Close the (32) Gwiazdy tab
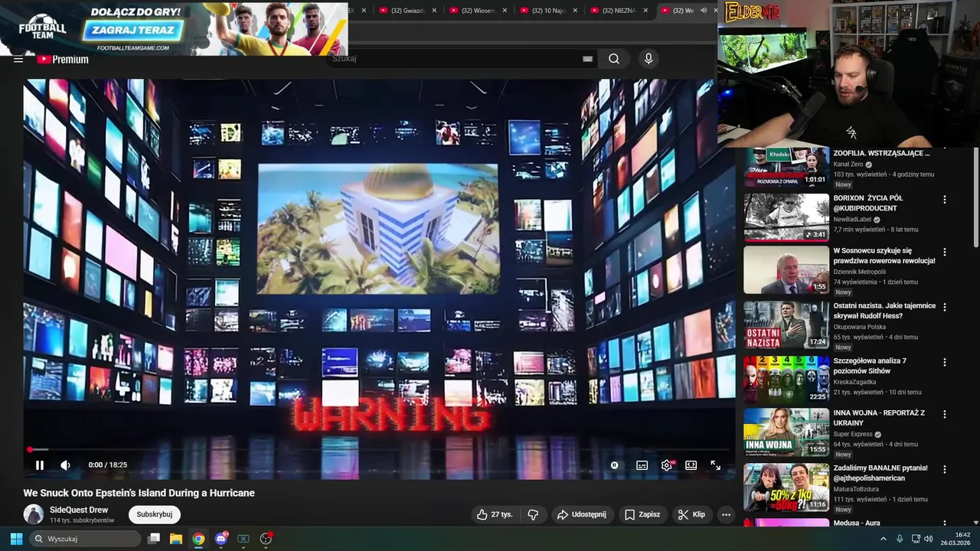 [434, 10]
